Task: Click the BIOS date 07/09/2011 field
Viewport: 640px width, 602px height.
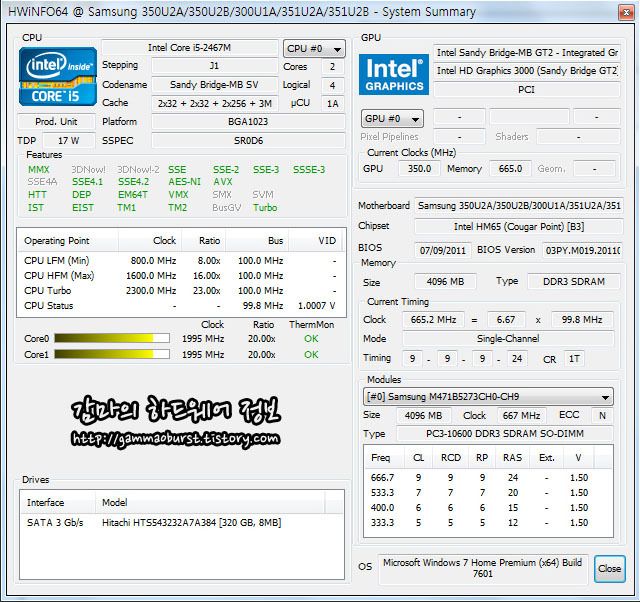Action: [x=443, y=250]
